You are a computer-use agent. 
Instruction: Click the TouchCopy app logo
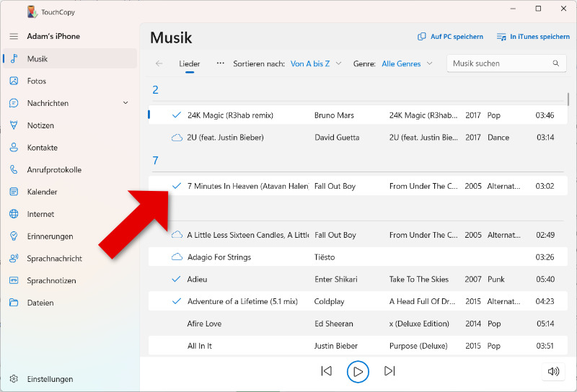(32, 12)
